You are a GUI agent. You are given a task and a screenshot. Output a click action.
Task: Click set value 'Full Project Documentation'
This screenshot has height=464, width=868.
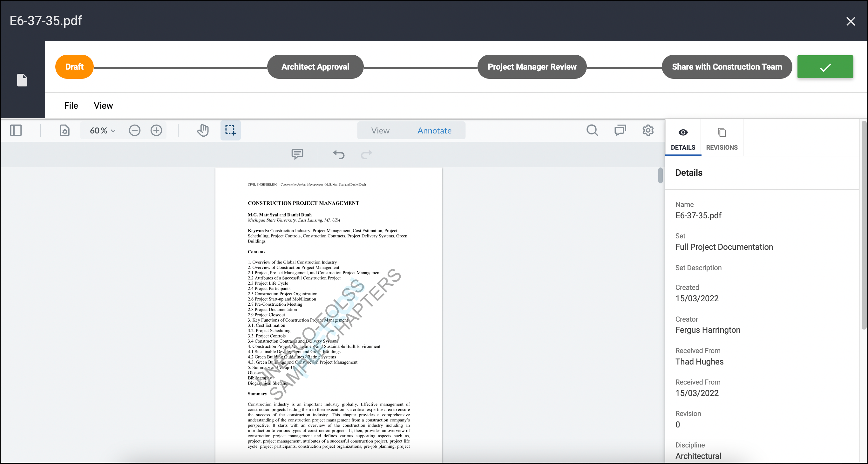point(724,247)
